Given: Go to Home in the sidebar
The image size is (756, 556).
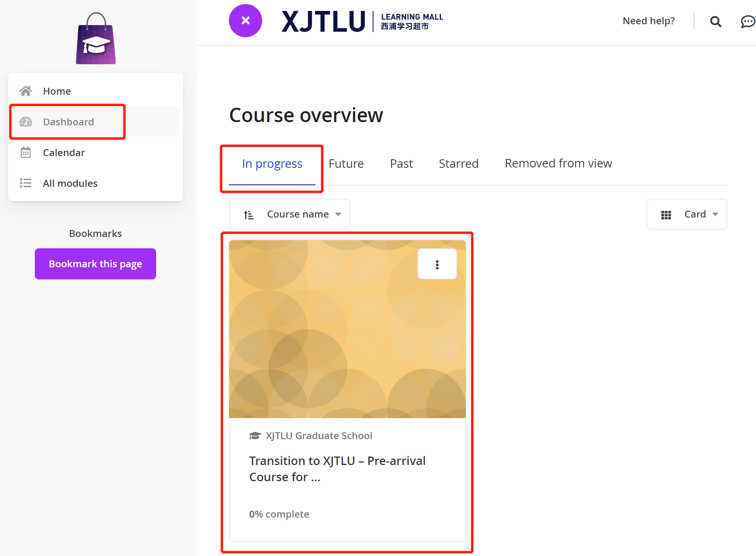Looking at the screenshot, I should pyautogui.click(x=95, y=91).
